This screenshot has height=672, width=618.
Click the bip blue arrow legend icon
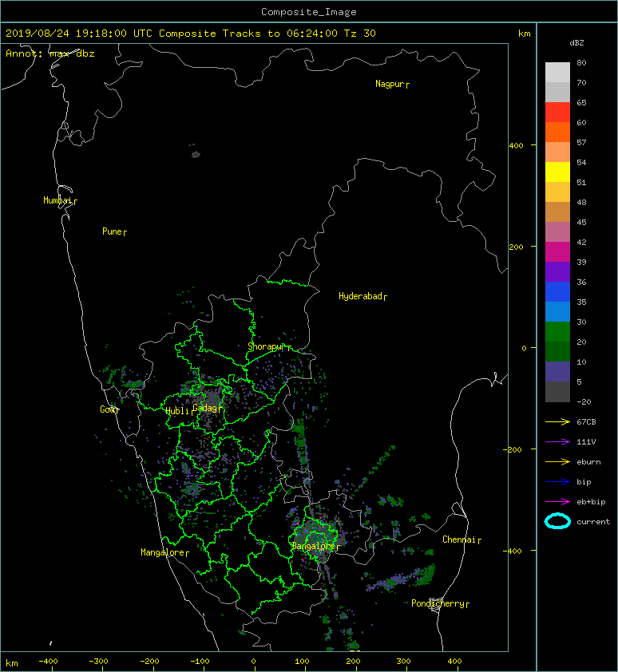[557, 482]
